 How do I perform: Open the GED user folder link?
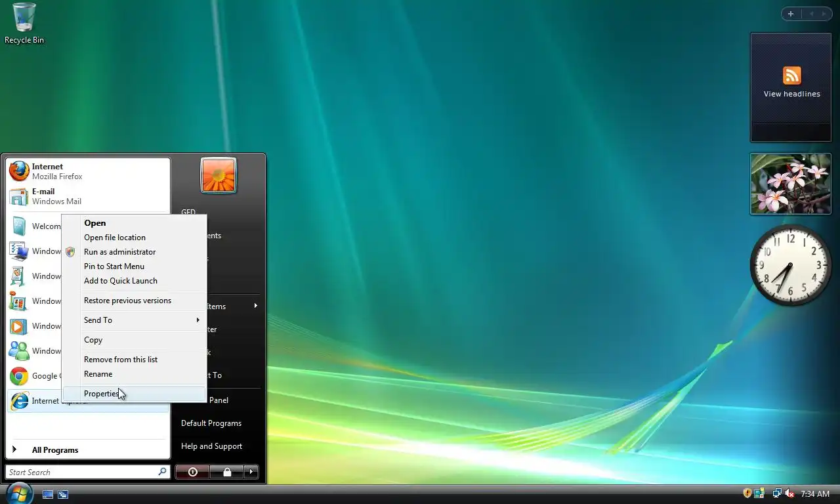tap(188, 213)
